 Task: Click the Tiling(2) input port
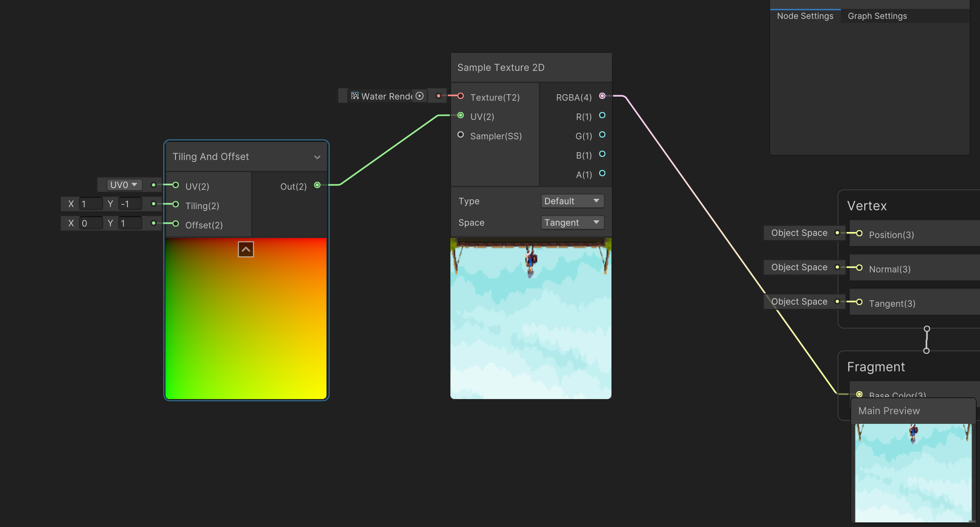pos(176,204)
